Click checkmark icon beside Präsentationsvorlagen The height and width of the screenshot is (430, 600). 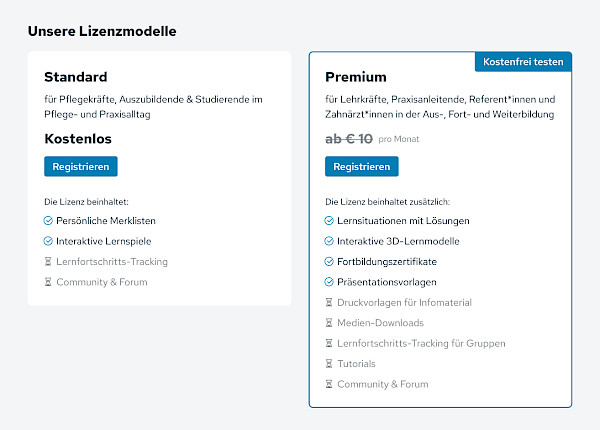(x=329, y=282)
